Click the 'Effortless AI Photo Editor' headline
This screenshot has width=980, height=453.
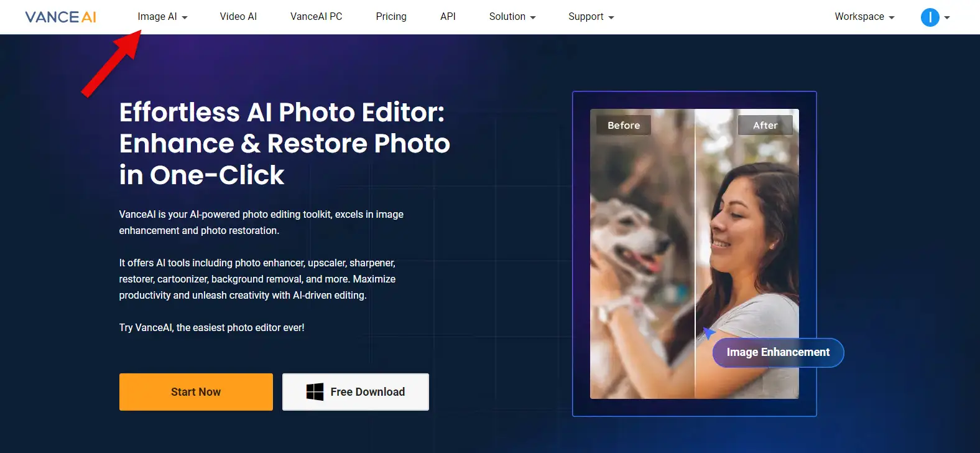(285, 144)
